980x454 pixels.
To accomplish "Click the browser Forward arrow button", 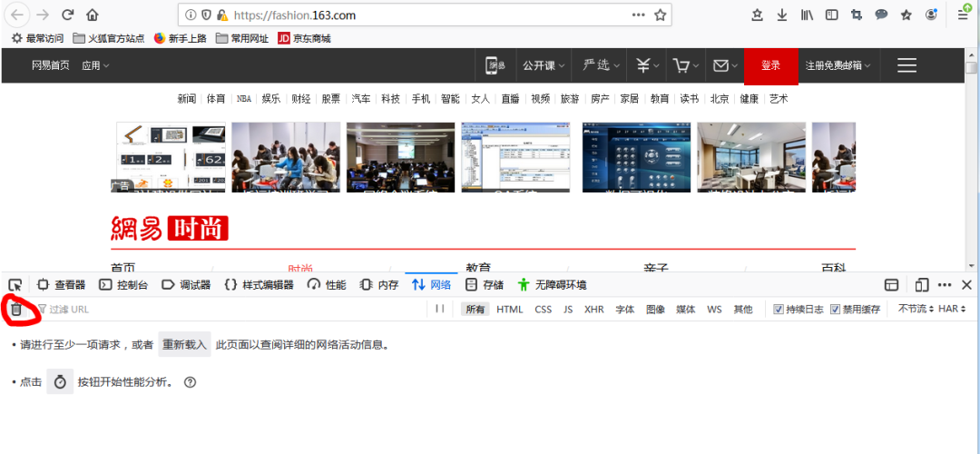I will coord(43,15).
